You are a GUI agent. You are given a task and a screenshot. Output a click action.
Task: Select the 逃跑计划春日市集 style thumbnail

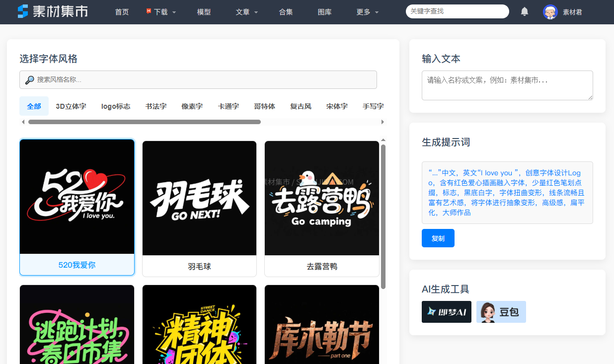(x=77, y=324)
